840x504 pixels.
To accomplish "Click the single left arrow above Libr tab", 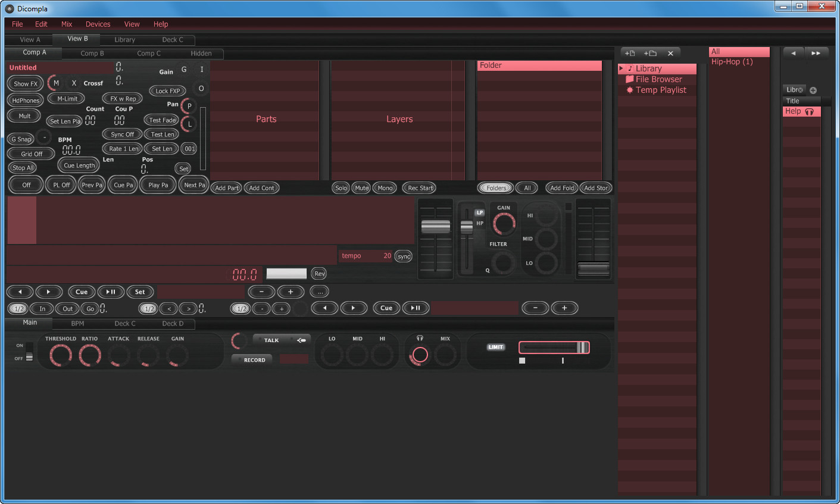I will click(793, 53).
